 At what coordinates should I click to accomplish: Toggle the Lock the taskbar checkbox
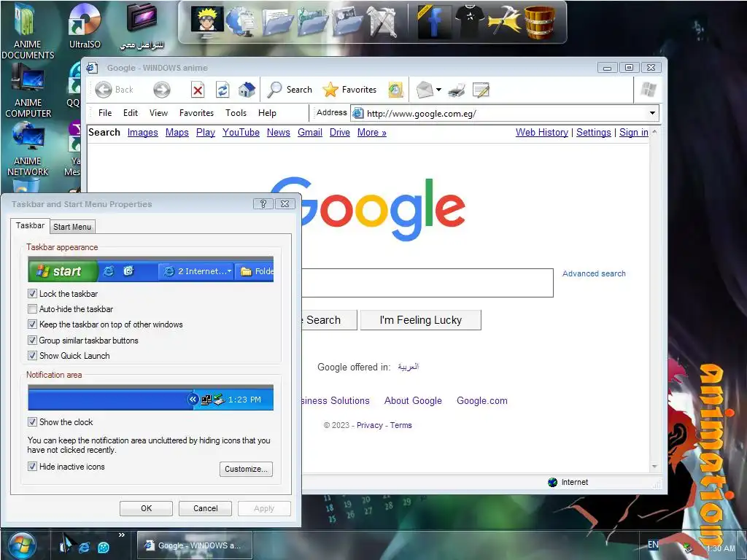[32, 294]
